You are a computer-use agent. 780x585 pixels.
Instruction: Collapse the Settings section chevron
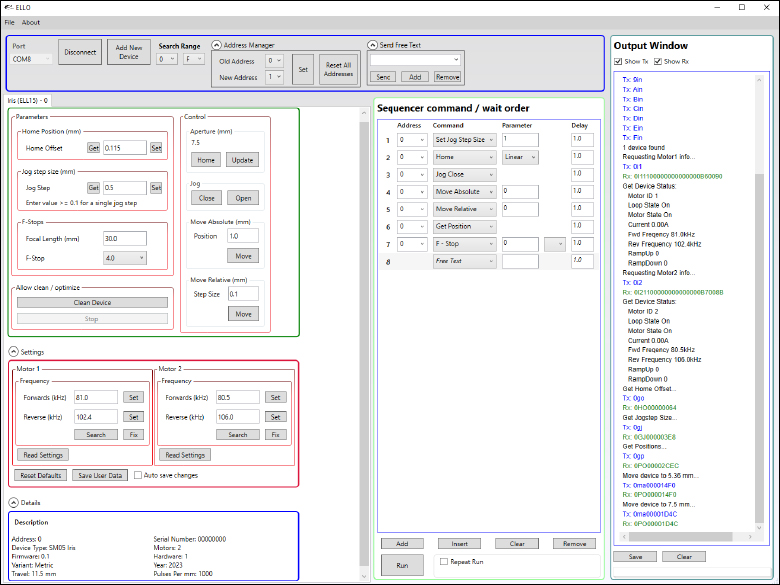point(13,351)
